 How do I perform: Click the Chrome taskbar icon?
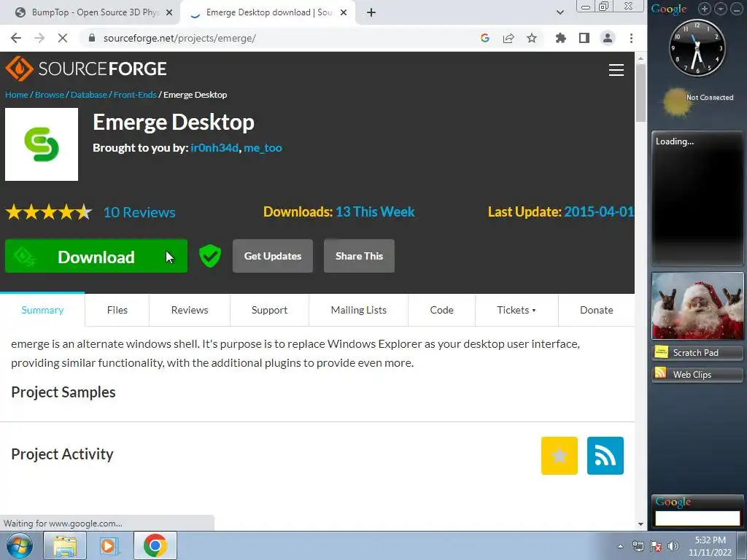pos(155,545)
